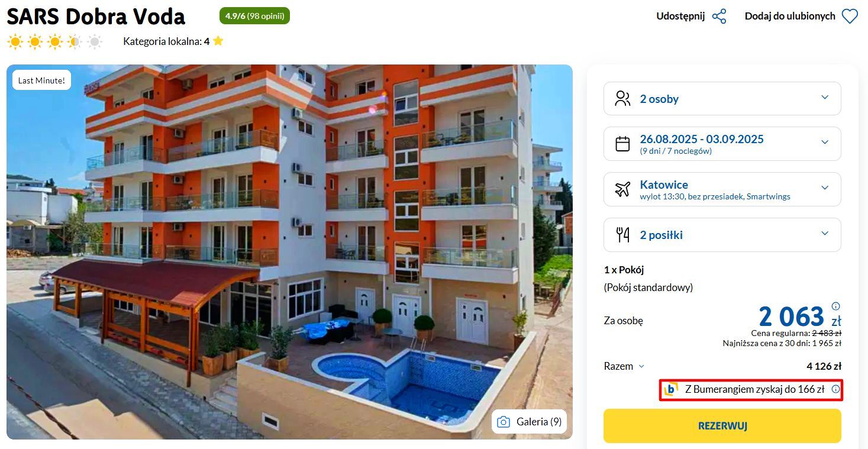The image size is (868, 449).
Task: Expand the Razem price breakdown
Action: [x=624, y=366]
